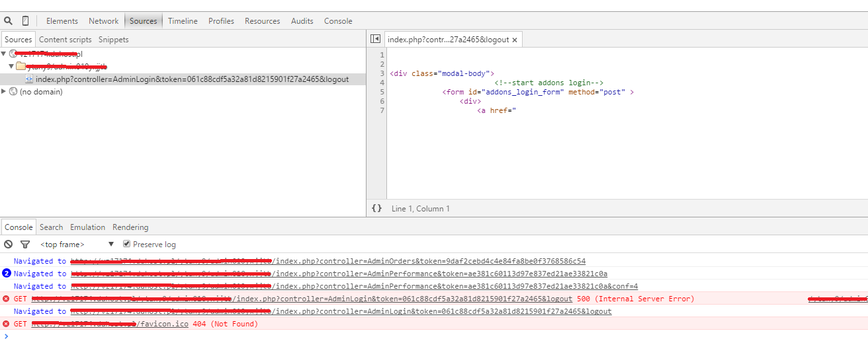Select the Sources panel tab
868x339 pixels.
144,21
